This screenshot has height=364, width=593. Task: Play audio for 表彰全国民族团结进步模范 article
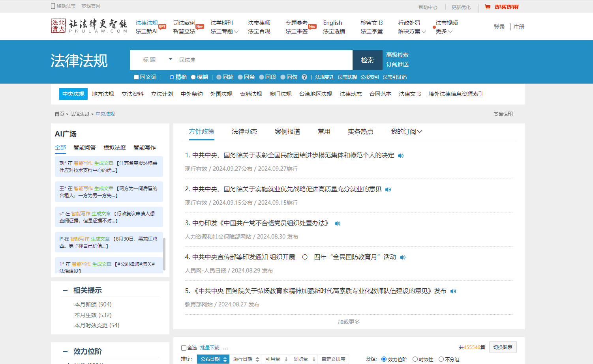[x=401, y=155]
